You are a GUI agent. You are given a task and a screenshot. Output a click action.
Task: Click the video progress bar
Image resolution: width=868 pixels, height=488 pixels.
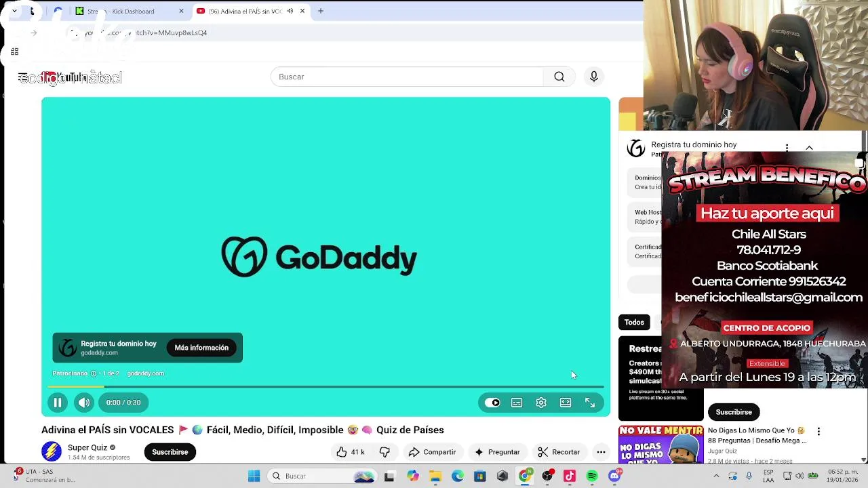point(325,386)
